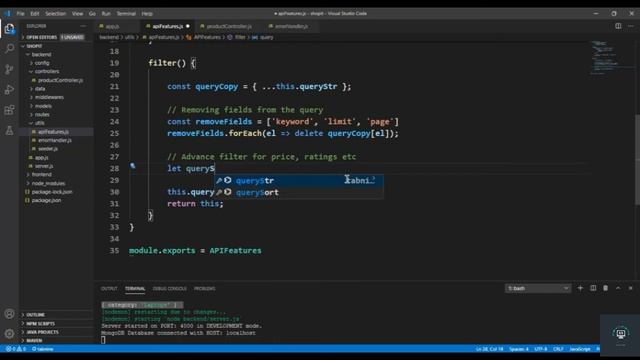This screenshot has height=360, width=640.
Task: Expand the OPEN EDITORS section
Action: pyautogui.click(x=41, y=37)
